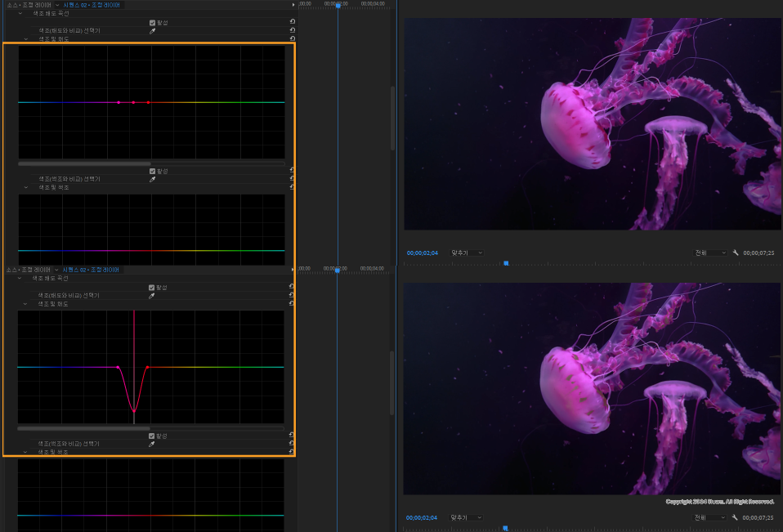Toggle timeline view arrow in upper effect panel
Image resolution: width=783 pixels, height=532 pixels.
293,5
